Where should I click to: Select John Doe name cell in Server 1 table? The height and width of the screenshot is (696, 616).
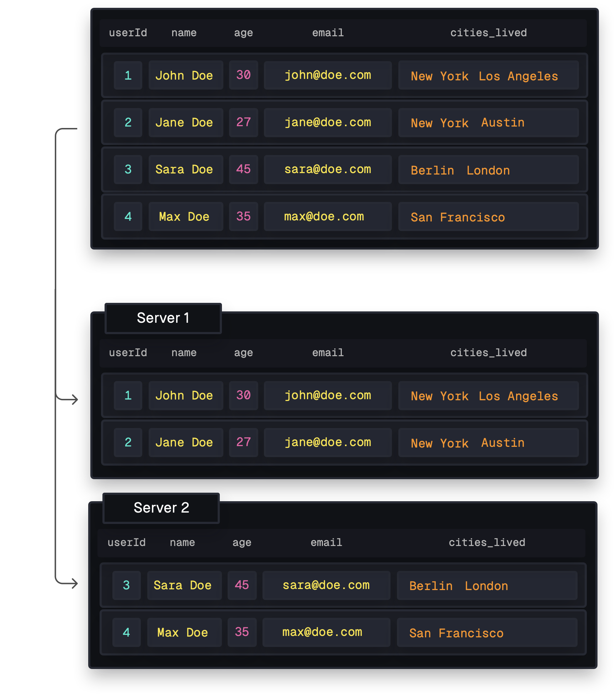tap(186, 396)
